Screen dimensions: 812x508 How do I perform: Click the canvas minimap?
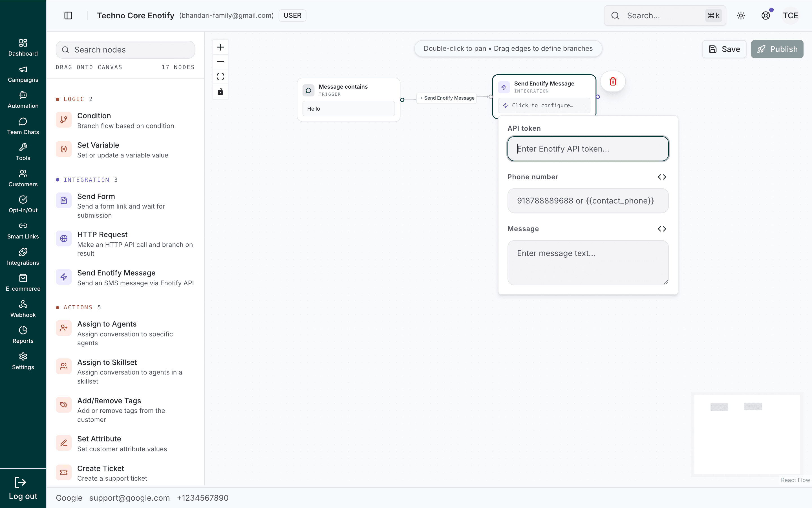(747, 434)
